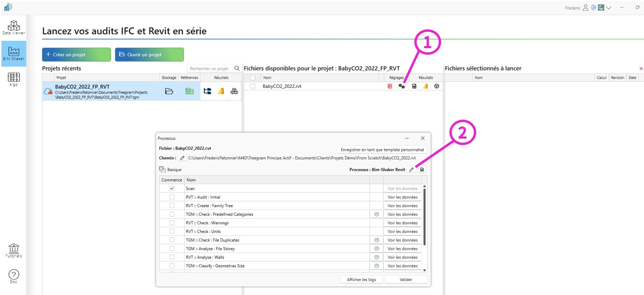The image size is (644, 295).
Task: Click the pencil icon next to Chemin
Action: [182, 158]
